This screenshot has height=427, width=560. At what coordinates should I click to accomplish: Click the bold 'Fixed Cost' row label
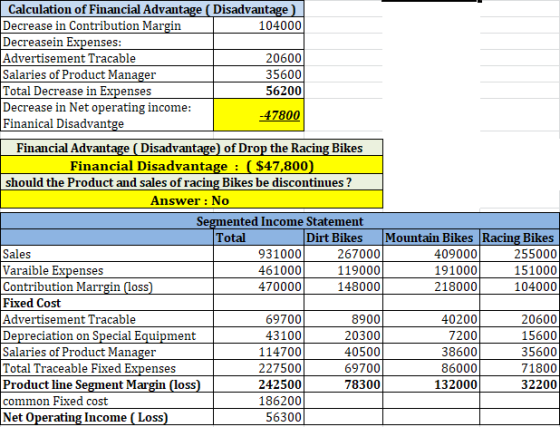[x=107, y=303]
